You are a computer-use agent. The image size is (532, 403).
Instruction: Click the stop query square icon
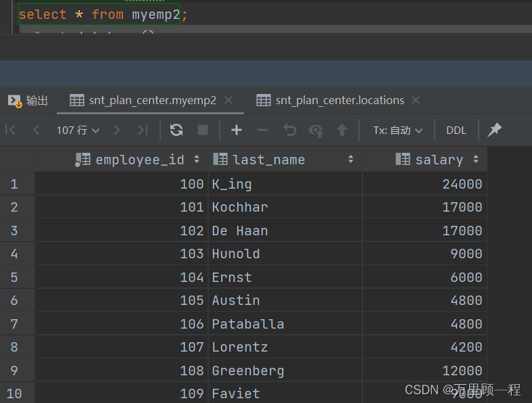203,130
